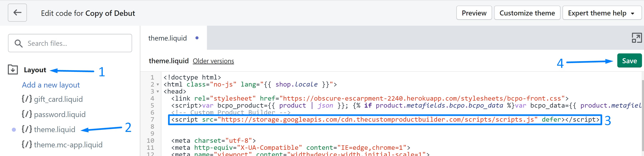Click line number 10 in the gutter
The height and width of the screenshot is (156, 644).
151,141
